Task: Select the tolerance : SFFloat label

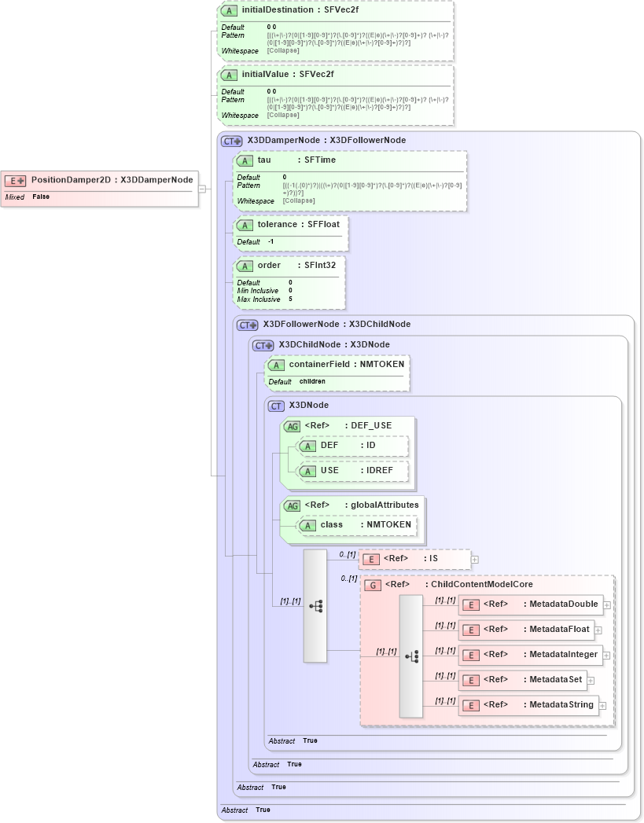Action: tap(299, 225)
